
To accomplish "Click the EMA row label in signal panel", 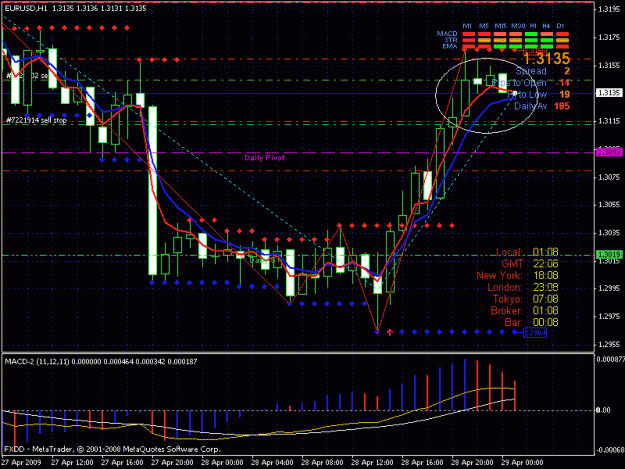I will coord(450,46).
